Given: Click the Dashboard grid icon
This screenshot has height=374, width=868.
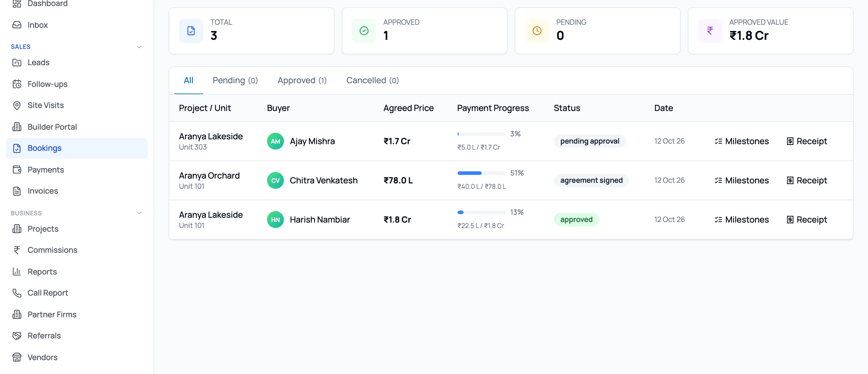Looking at the screenshot, I should click(17, 3).
